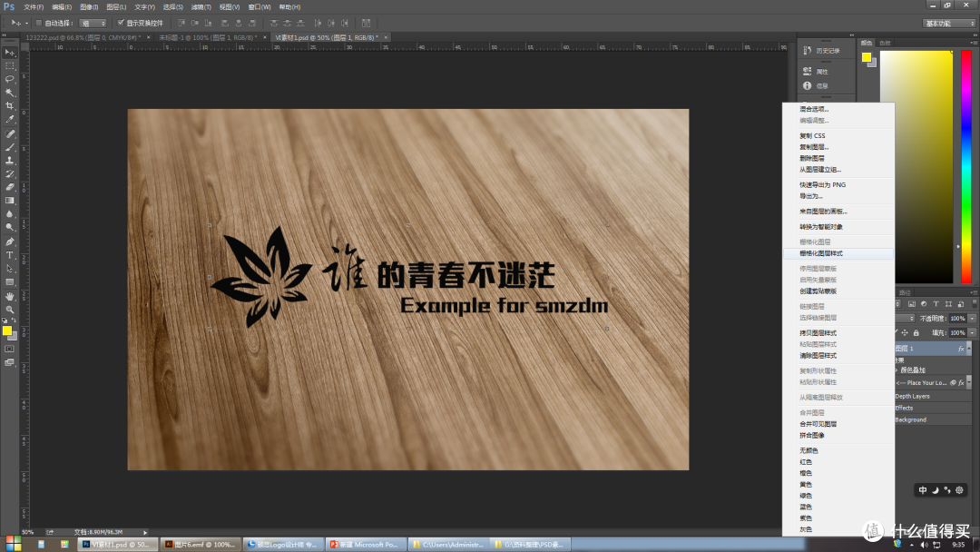
Task: Select the Pen tool
Action: coord(9,241)
